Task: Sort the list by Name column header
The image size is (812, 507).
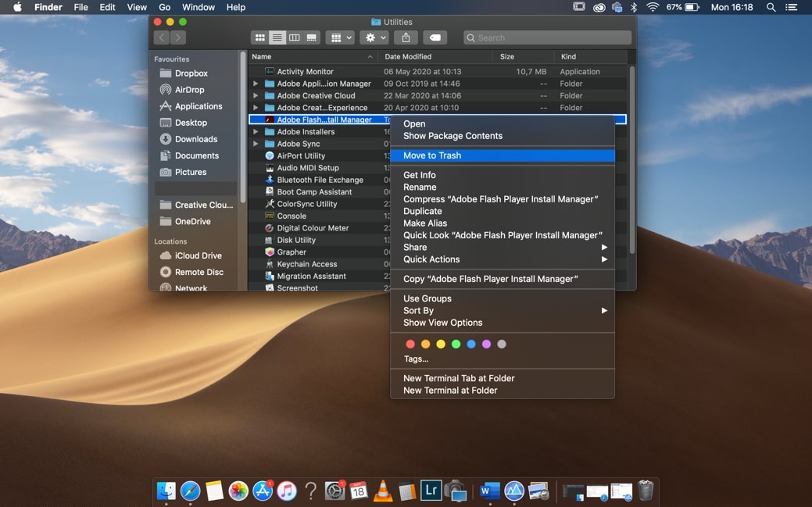Action: (313, 57)
